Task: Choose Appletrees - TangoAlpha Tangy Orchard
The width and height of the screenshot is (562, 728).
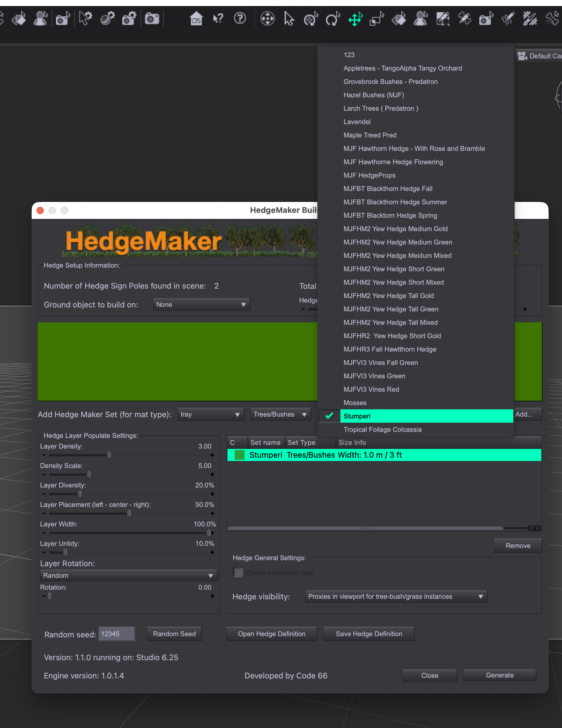Action: click(x=416, y=68)
